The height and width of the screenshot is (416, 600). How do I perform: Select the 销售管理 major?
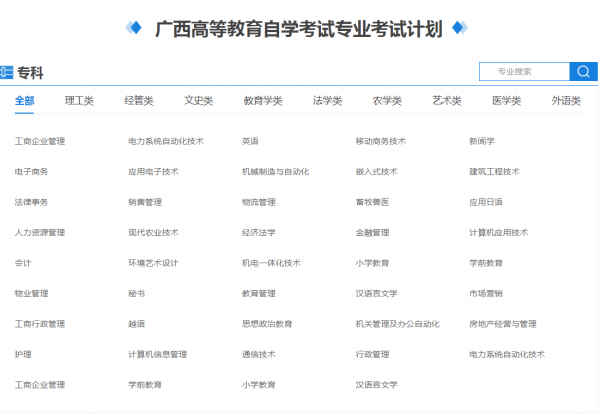point(145,202)
